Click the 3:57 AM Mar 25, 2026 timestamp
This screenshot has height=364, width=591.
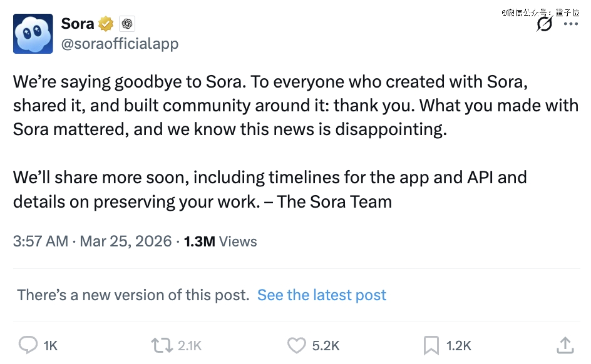pos(92,241)
